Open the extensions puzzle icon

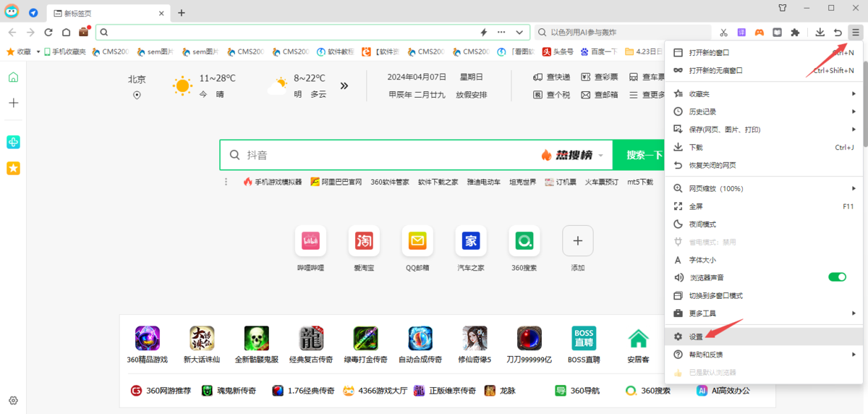pyautogui.click(x=796, y=33)
